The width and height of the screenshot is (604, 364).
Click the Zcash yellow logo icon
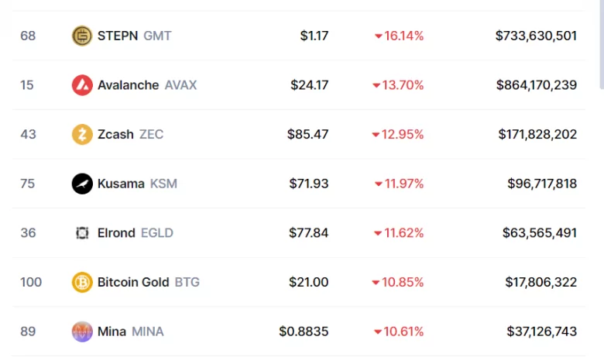[x=82, y=135]
